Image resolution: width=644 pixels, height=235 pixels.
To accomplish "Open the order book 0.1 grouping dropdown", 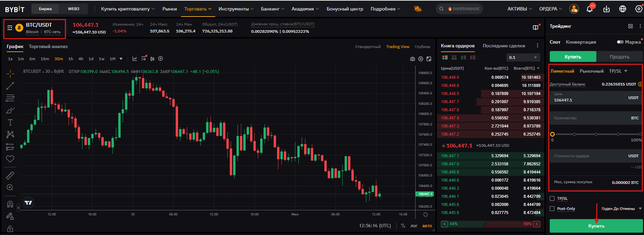I will coord(523,57).
